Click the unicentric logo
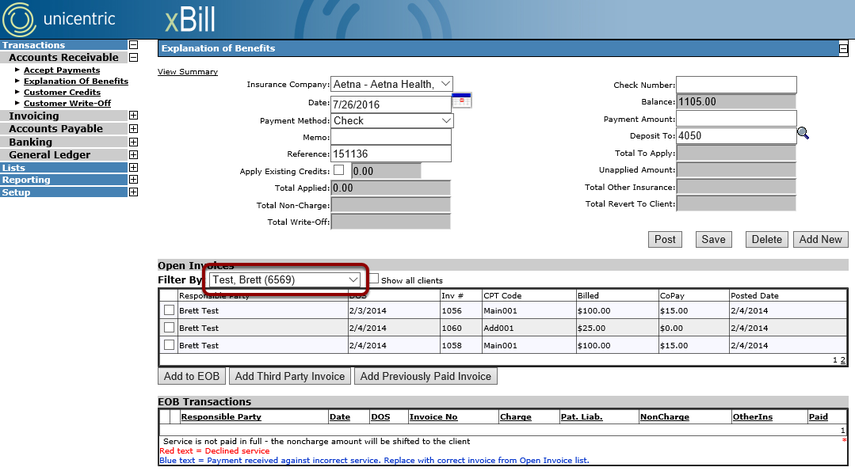Image resolution: width=855 pixels, height=471 pixels. 58,19
